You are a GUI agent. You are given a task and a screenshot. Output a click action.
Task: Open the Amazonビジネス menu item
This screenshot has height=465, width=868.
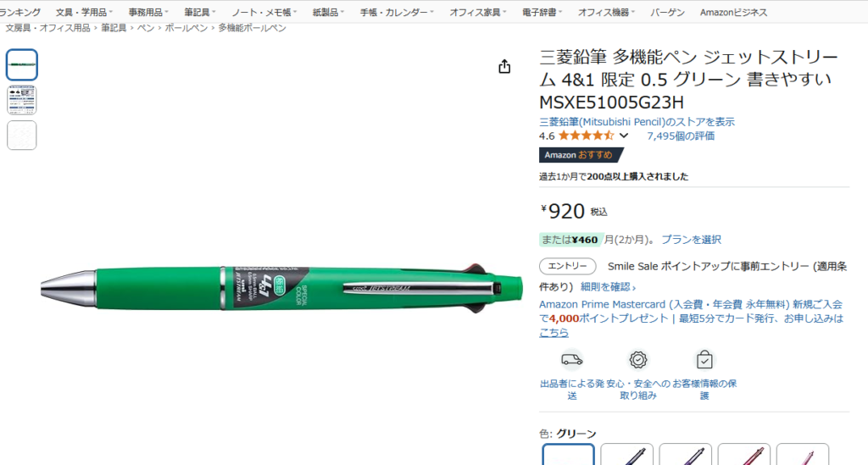click(x=733, y=12)
